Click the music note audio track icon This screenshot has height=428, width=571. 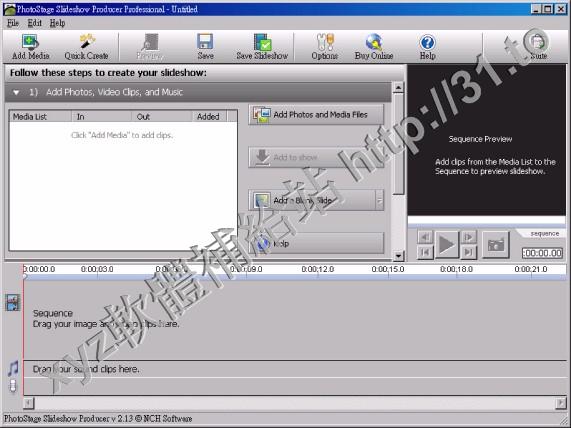(x=13, y=369)
